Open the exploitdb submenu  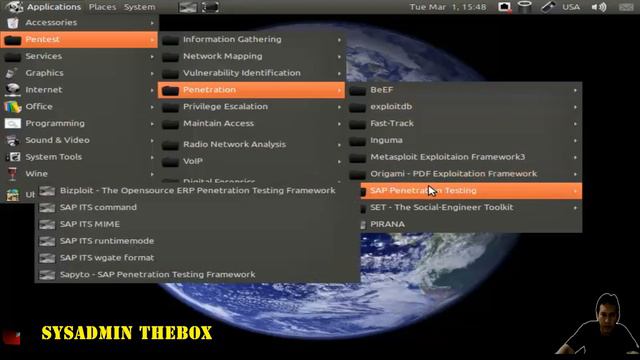(x=464, y=107)
